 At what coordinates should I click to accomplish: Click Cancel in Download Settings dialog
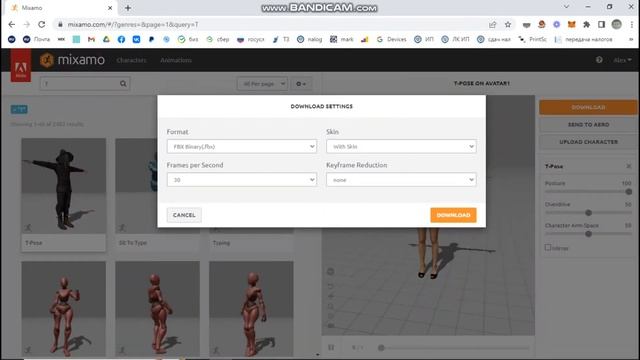(184, 215)
